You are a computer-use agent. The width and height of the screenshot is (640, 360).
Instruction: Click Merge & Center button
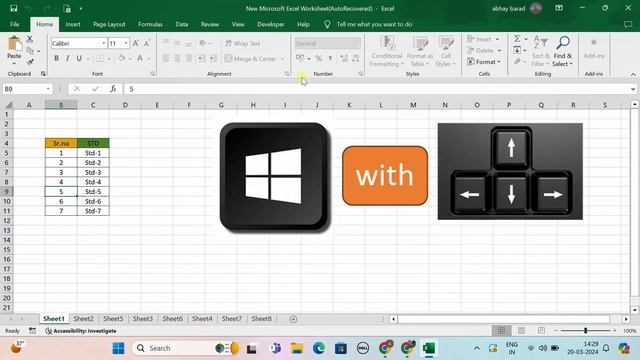pyautogui.click(x=251, y=59)
